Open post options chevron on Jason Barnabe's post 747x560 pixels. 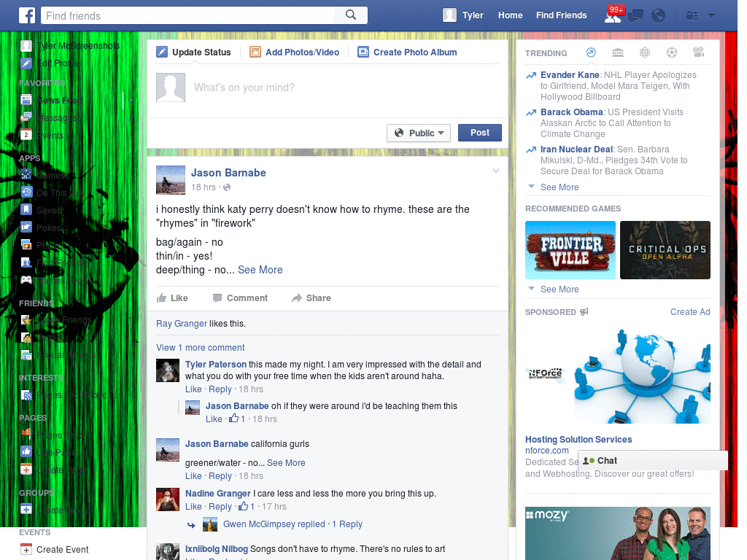495,171
